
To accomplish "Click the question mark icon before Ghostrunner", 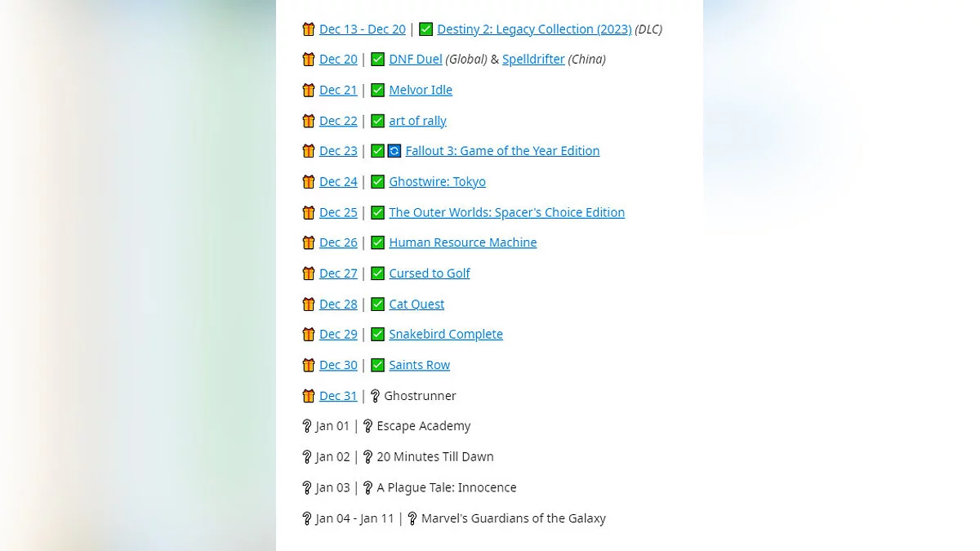I will (375, 396).
